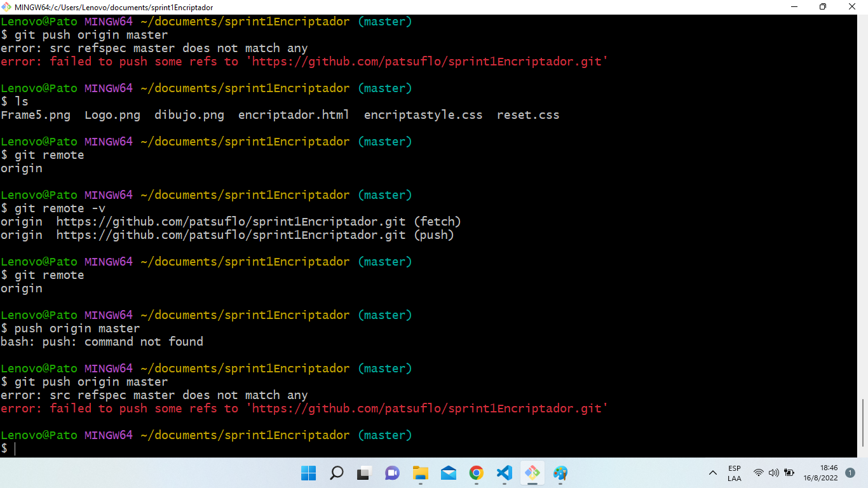The image size is (868, 488).
Task: Click the battery status icon
Action: (789, 473)
